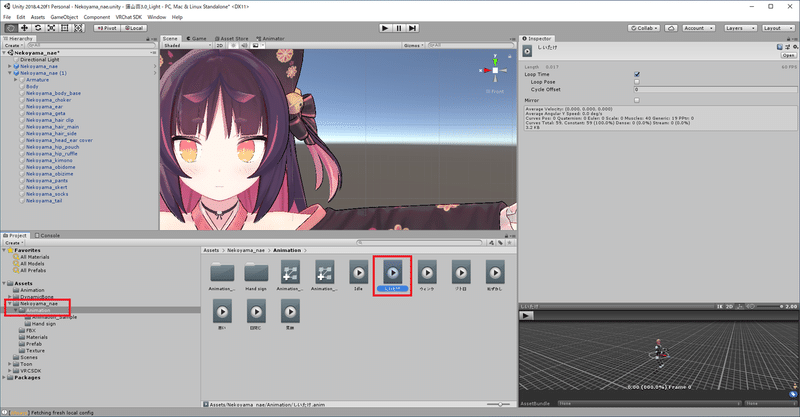Toggle scene audio icon
The width and height of the screenshot is (800, 417).
244,45
